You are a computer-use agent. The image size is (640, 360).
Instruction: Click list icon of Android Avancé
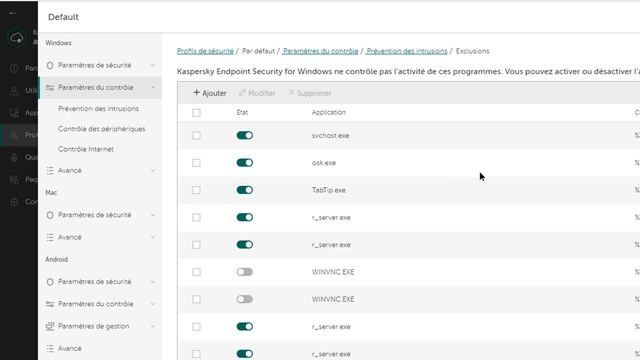[50, 348]
